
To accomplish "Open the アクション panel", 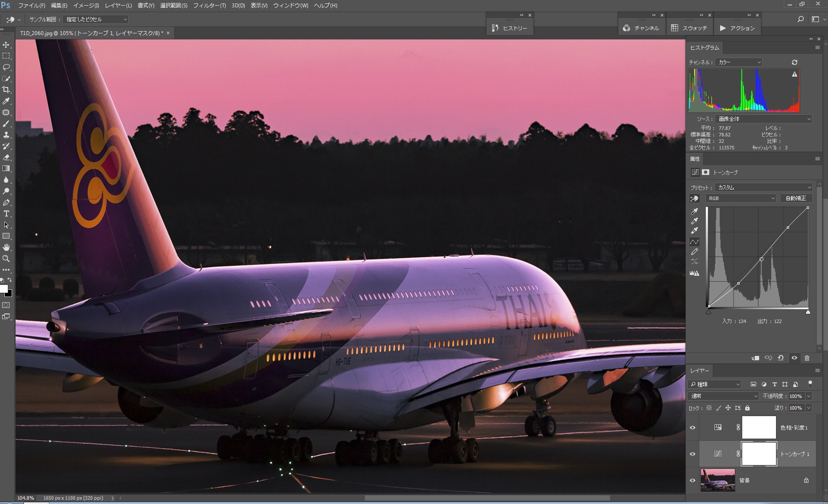I will (737, 28).
